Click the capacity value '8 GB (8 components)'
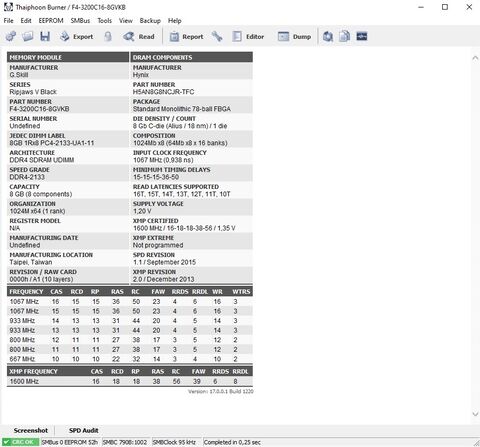 [x=41, y=194]
